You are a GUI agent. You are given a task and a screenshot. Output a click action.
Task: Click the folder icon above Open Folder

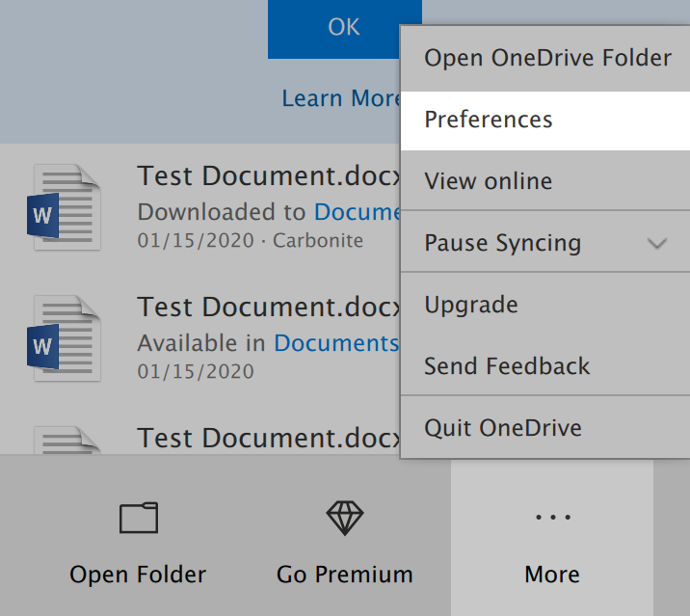coord(138,519)
